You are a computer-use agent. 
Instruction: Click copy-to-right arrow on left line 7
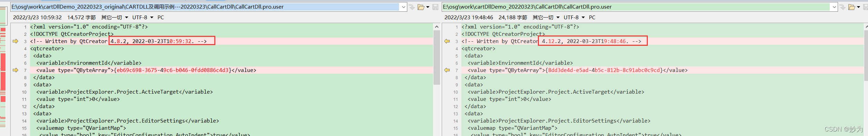(x=16, y=70)
